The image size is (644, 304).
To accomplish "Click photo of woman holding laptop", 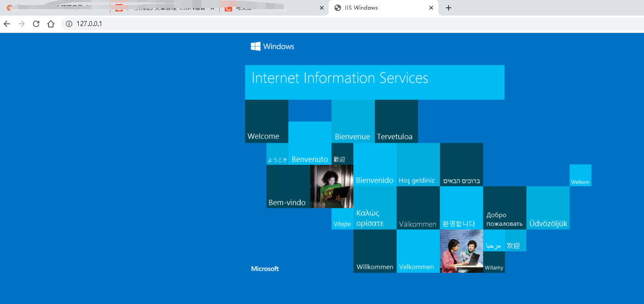I will [x=331, y=186].
